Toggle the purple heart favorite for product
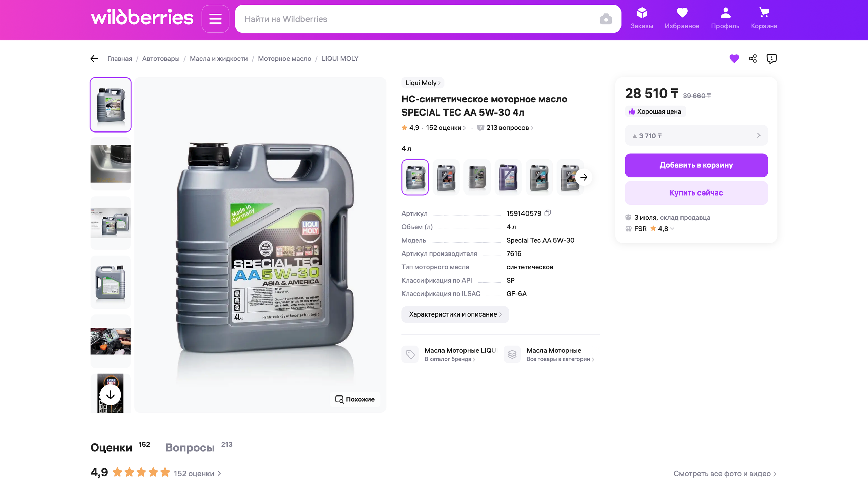The width and height of the screenshot is (868, 488). (734, 59)
